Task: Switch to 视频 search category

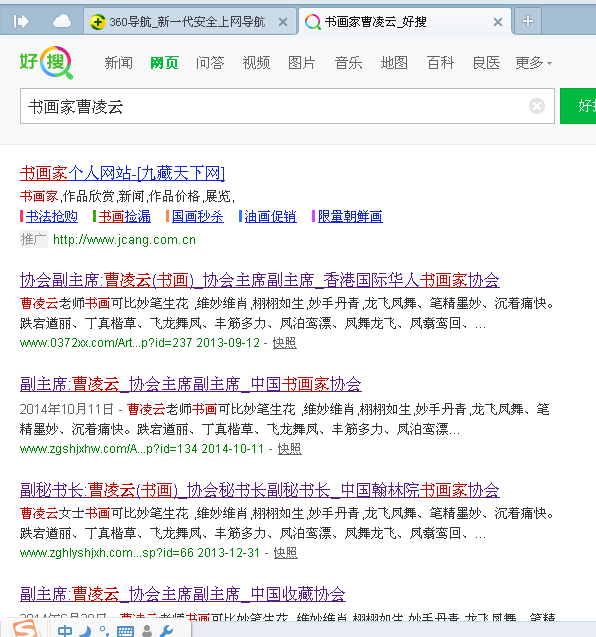Action: point(256,63)
